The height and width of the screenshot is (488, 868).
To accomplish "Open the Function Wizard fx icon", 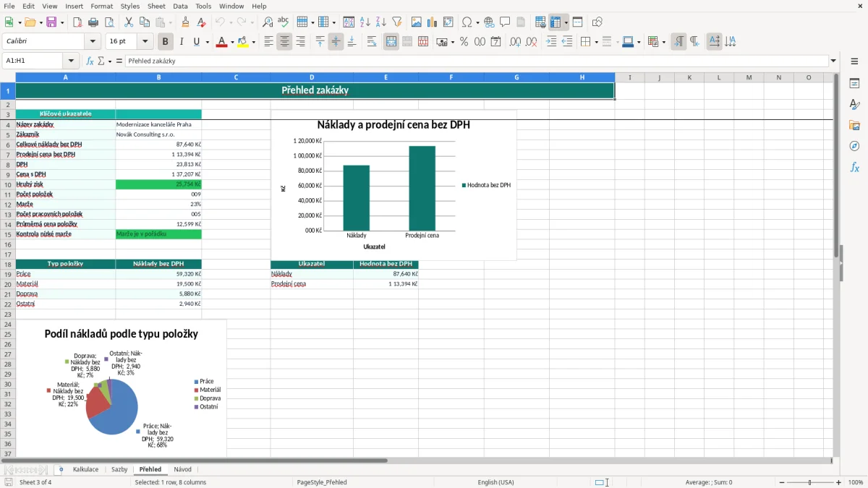I will [90, 61].
